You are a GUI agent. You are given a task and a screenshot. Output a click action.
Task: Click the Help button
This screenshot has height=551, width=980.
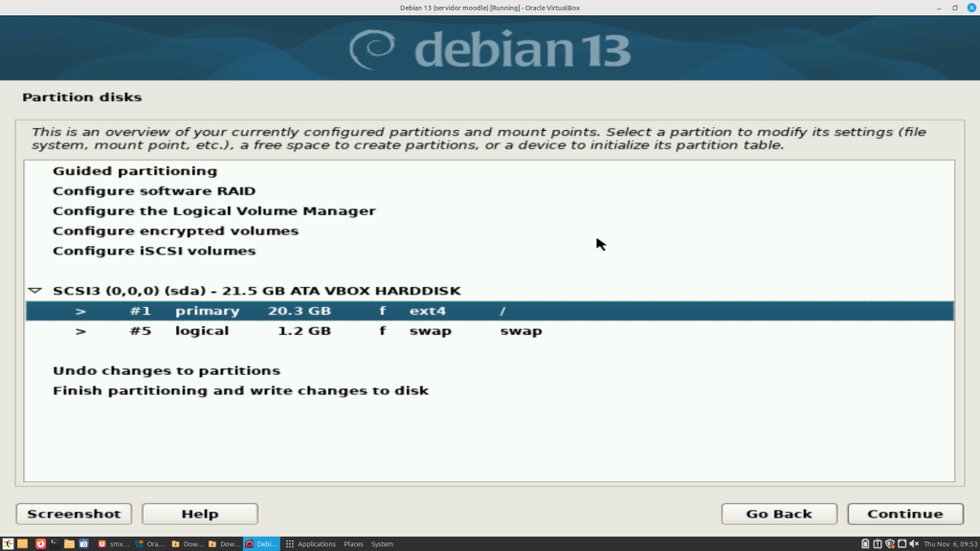coord(199,514)
